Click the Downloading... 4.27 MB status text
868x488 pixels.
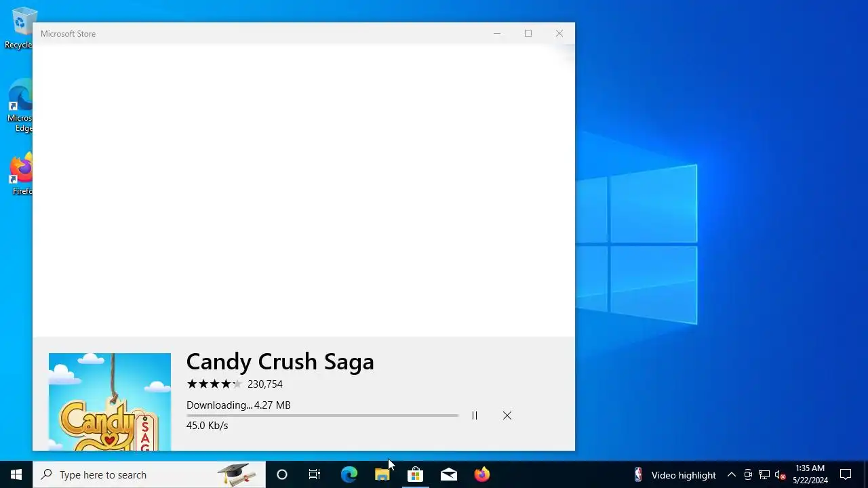(239, 405)
